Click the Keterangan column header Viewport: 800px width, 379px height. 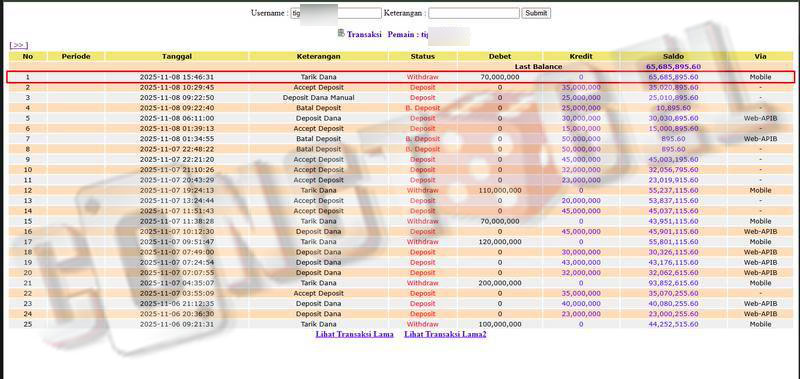click(x=318, y=57)
